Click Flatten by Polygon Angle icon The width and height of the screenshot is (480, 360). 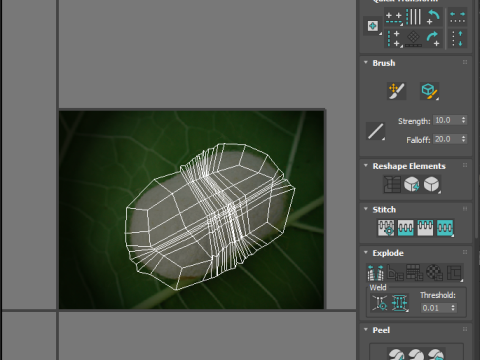[x=395, y=273]
